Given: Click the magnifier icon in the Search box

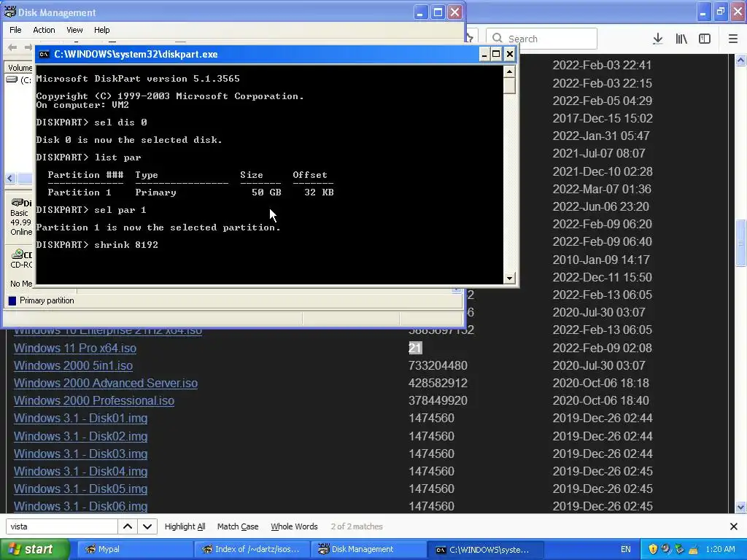Looking at the screenshot, I should click(497, 38).
